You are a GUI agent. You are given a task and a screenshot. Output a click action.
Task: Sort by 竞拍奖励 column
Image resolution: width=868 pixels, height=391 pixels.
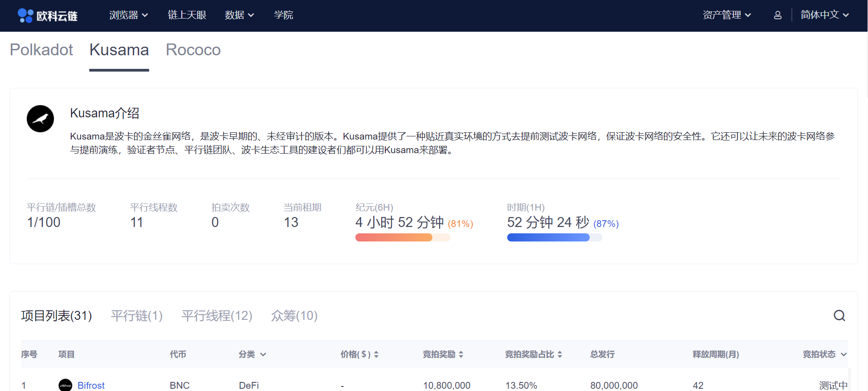coord(443,354)
